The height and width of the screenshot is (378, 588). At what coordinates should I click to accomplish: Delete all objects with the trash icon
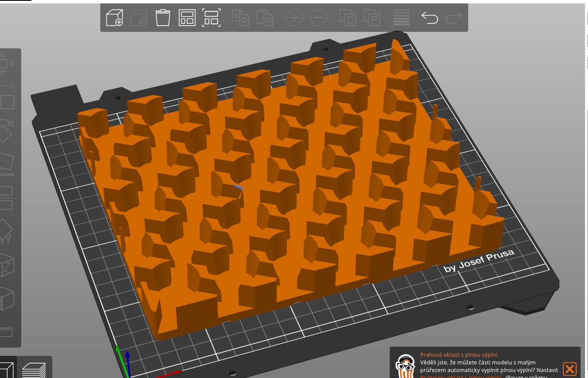(163, 18)
